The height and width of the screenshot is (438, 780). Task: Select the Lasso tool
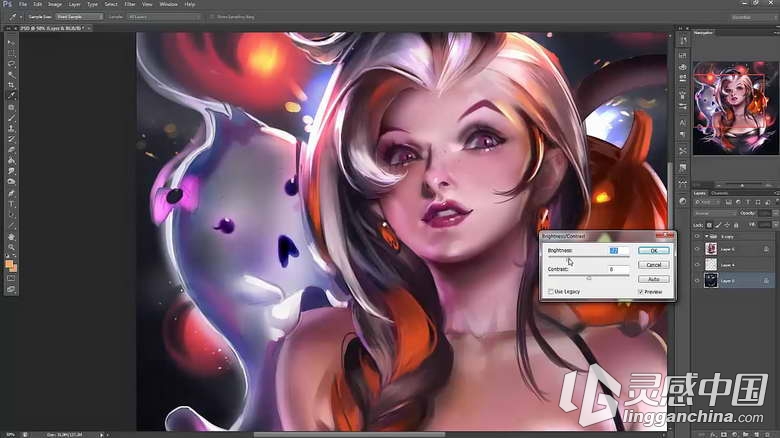coord(11,64)
